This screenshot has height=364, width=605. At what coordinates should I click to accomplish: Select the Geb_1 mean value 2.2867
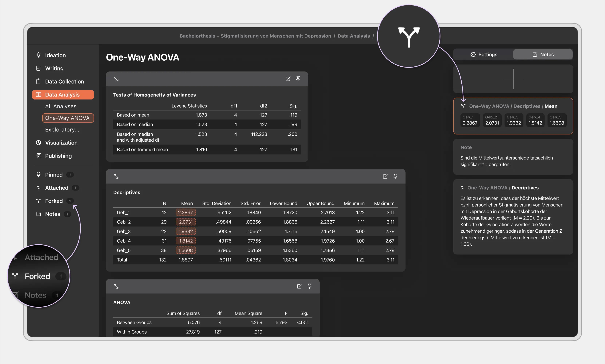pos(185,212)
